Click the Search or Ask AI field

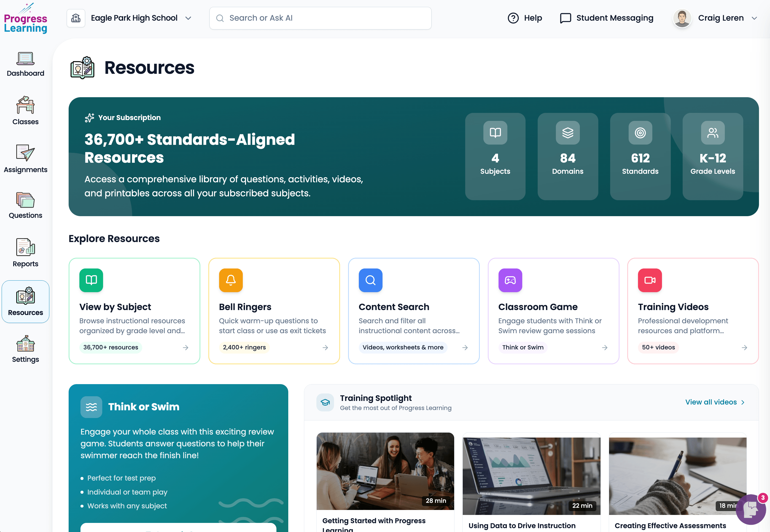click(320, 18)
